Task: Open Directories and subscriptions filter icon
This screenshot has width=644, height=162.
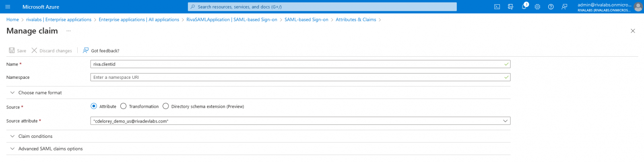Action: pos(510,7)
